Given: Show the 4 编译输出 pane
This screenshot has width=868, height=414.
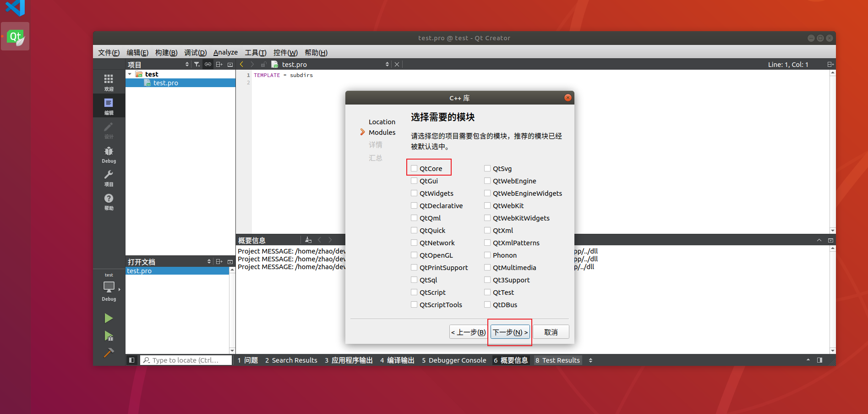Looking at the screenshot, I should click(397, 360).
